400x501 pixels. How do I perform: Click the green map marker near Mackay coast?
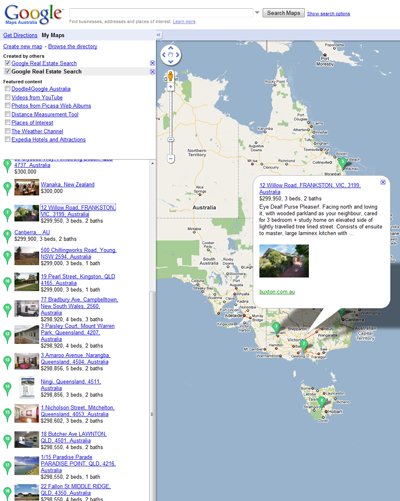(343, 164)
